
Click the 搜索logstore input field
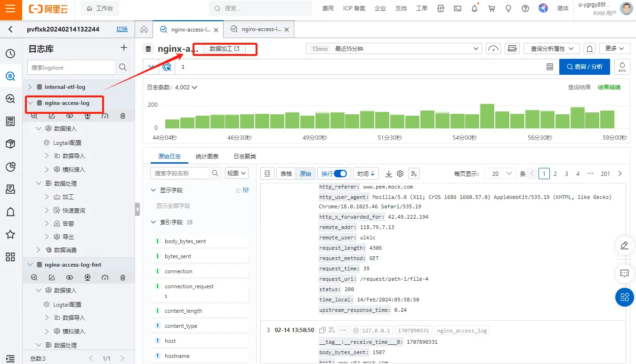71,67
